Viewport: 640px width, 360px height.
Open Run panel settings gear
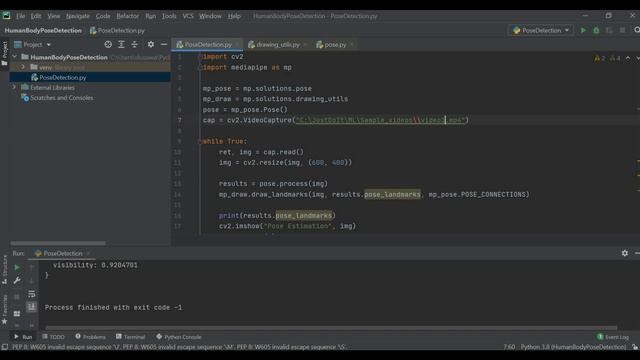(625, 253)
